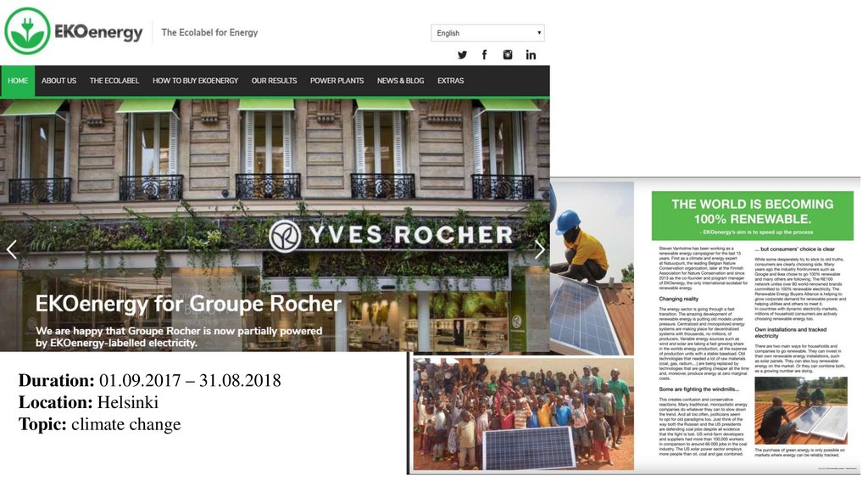868x487 pixels.
Task: Open OUR RESULTS menu item
Action: (x=274, y=81)
